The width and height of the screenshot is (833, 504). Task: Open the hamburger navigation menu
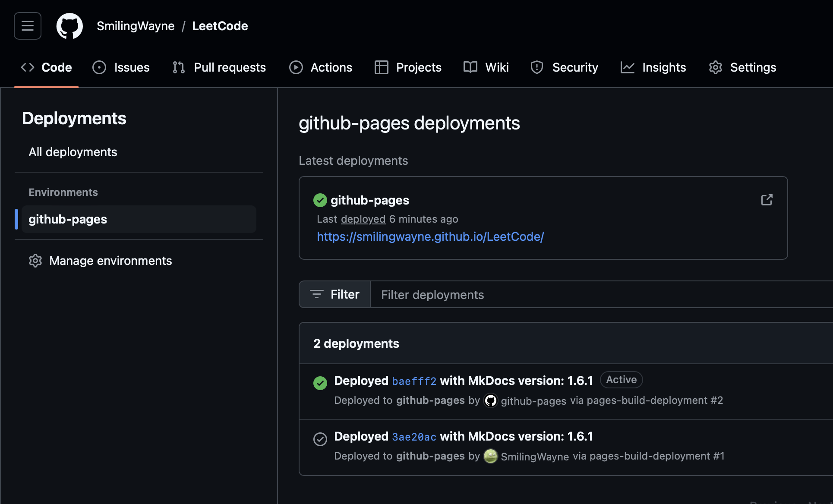pos(28,26)
